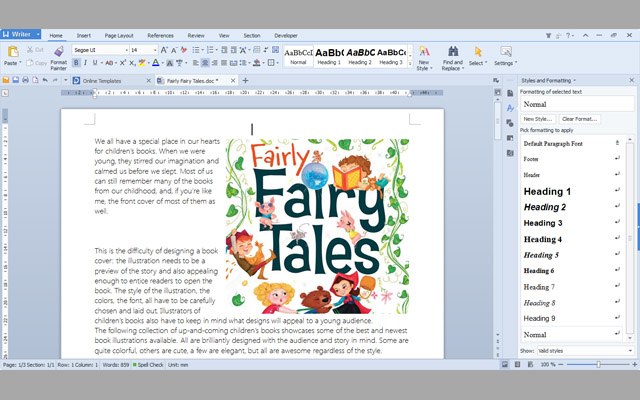Click the Paste clipboard icon
The height and width of the screenshot is (400, 640).
coord(11,50)
